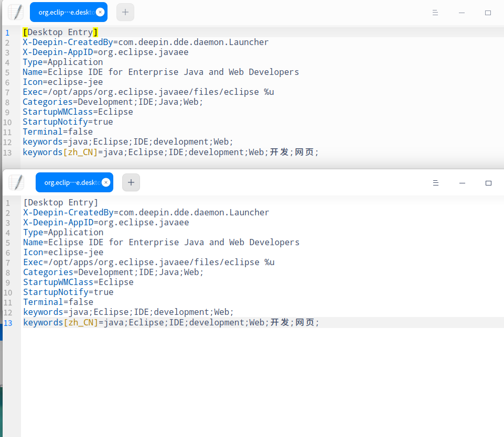Screen dimensions: 504x437
Task: Click the editor app icon in lower window
Action: (16, 182)
